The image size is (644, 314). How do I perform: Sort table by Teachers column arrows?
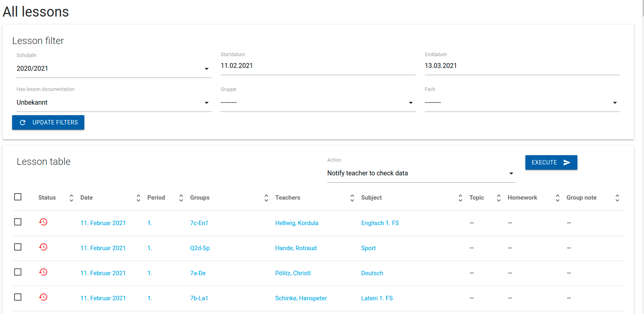point(352,198)
